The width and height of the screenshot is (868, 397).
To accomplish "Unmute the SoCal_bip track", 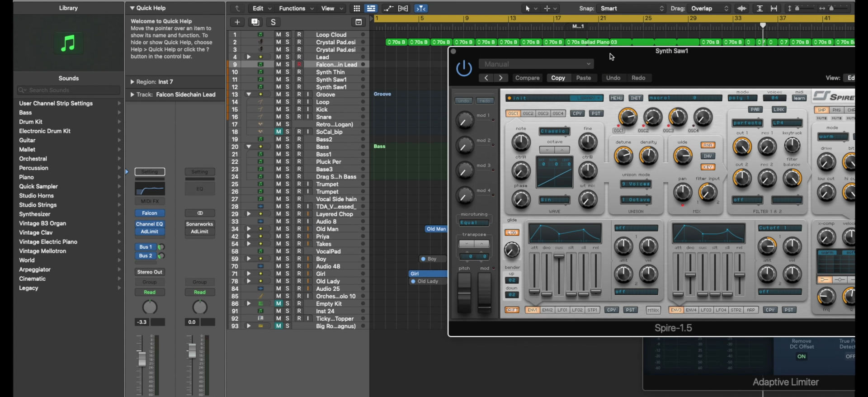I will [x=278, y=132].
